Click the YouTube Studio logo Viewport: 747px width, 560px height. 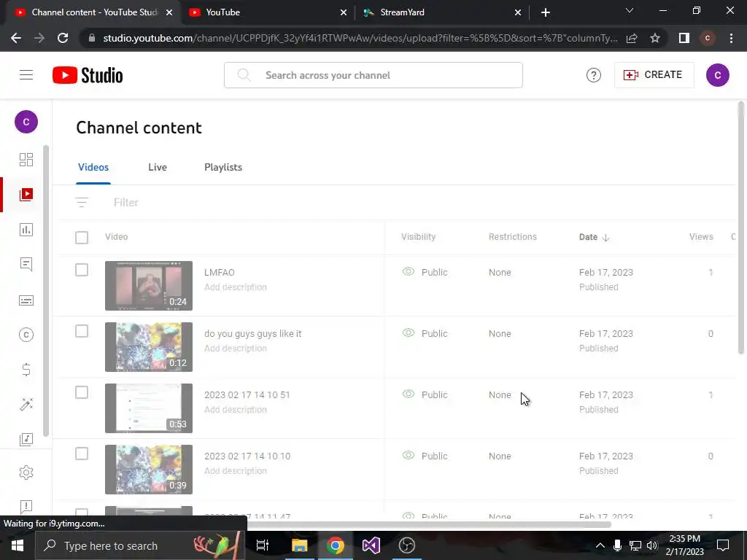[x=88, y=75]
